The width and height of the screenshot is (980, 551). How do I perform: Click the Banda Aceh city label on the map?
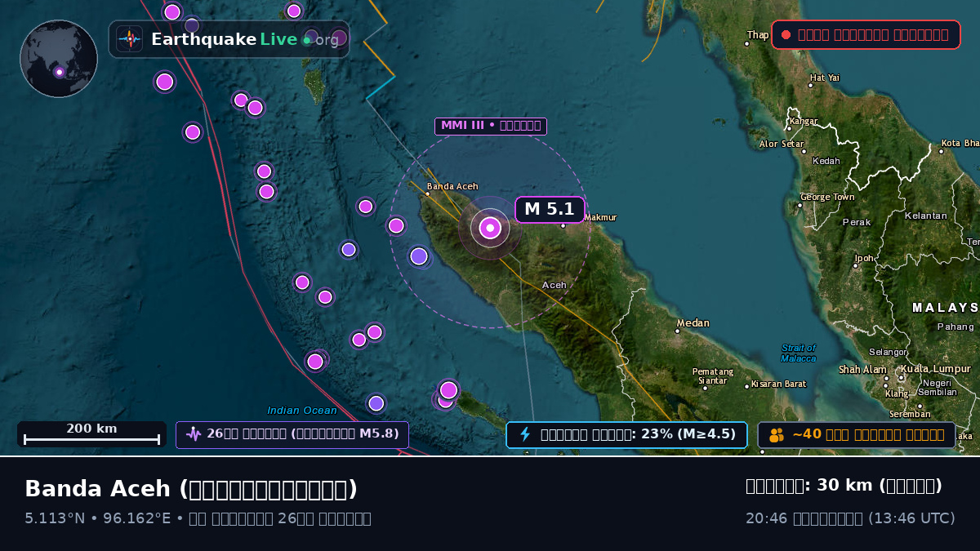(452, 186)
